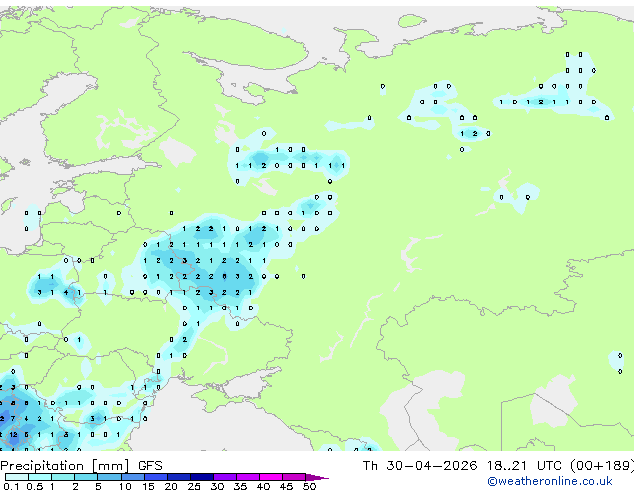The image size is (634, 490).
Task: Click the '18..21 UTC' time range text
Action: tap(524, 466)
